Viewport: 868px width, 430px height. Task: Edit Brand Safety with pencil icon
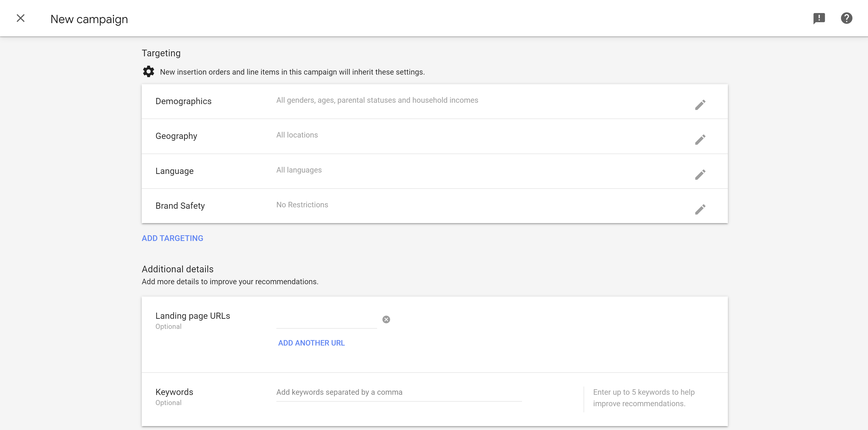pyautogui.click(x=700, y=209)
